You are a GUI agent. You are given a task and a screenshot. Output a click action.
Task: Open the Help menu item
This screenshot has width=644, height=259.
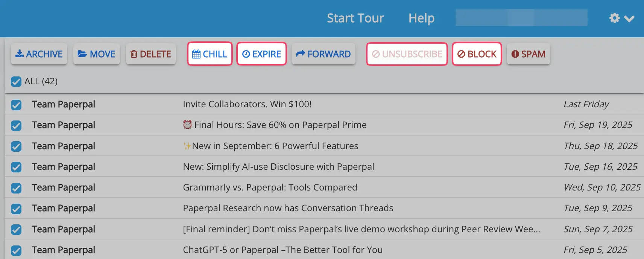coord(421,18)
